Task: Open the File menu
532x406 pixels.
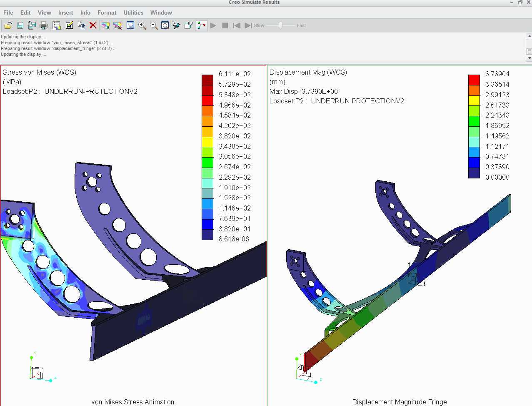Action: tap(8, 13)
